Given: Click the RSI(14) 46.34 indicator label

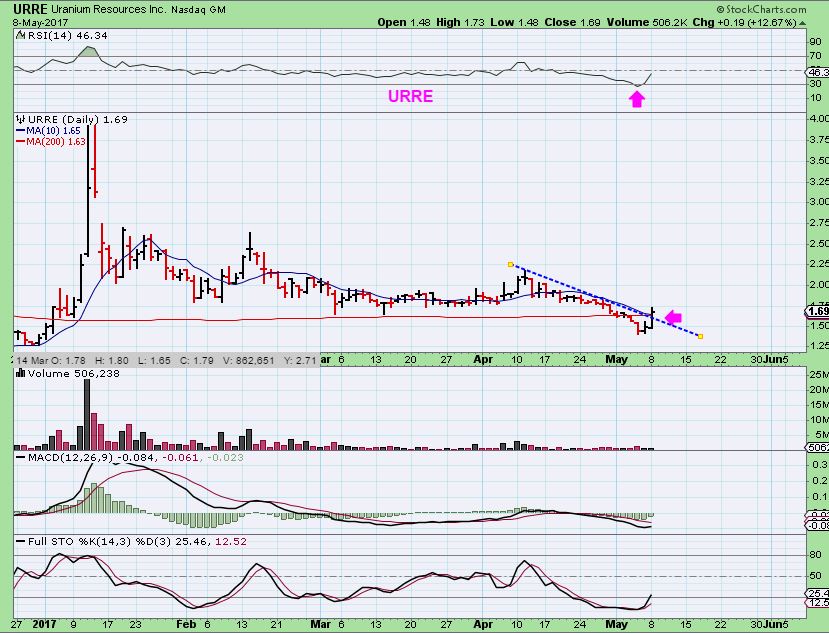Looking at the screenshot, I should [x=67, y=35].
